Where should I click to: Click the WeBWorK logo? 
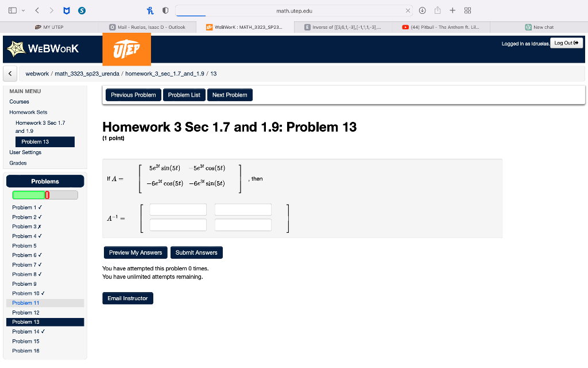[x=42, y=49]
